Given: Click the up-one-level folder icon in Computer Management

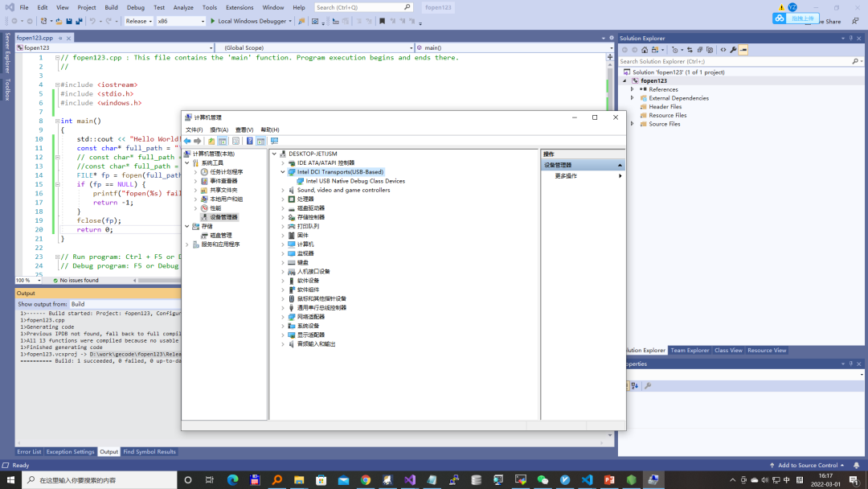Looking at the screenshot, I should 211,142.
